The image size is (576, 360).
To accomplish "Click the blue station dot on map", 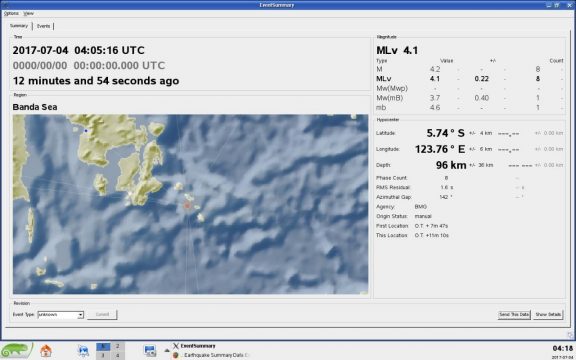I will click(86, 130).
